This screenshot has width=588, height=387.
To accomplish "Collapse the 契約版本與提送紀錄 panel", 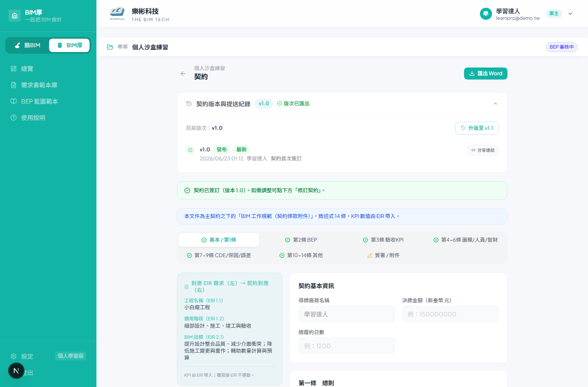I will point(495,104).
